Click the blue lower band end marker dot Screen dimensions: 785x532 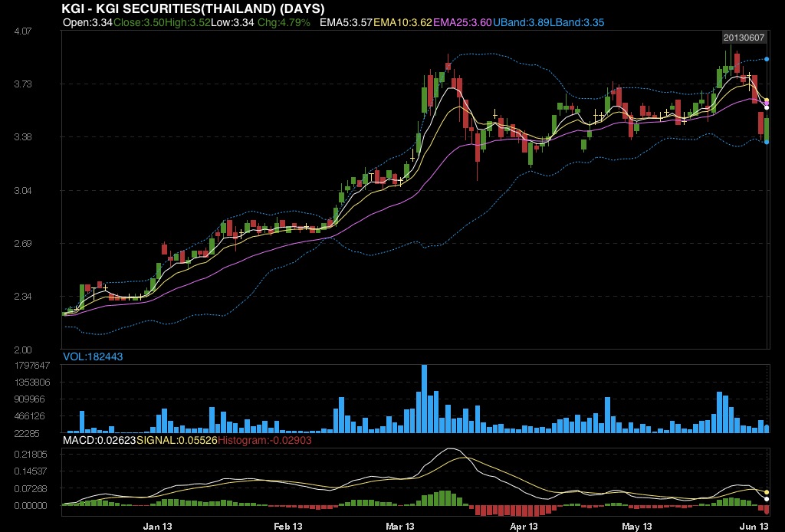(767, 142)
